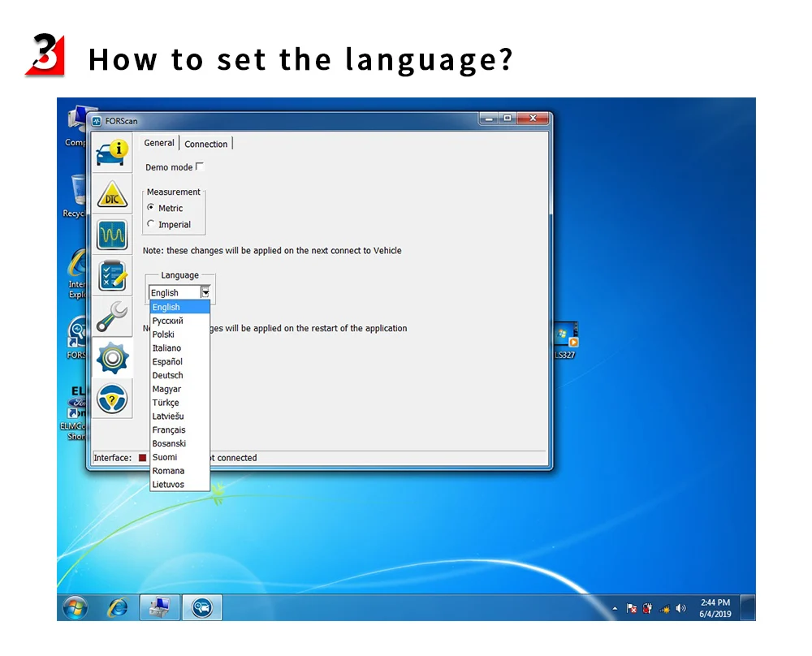Open the wrench service functions section

(112, 317)
